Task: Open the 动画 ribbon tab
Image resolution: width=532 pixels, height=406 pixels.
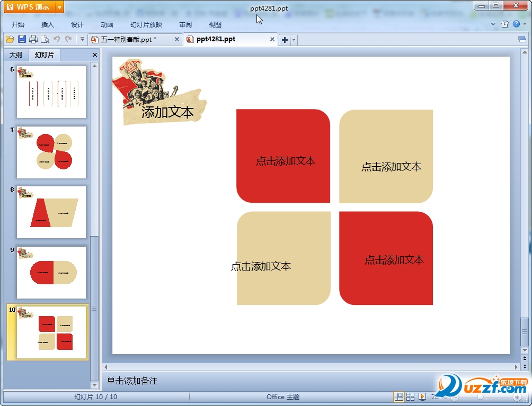Action: pyautogui.click(x=107, y=24)
